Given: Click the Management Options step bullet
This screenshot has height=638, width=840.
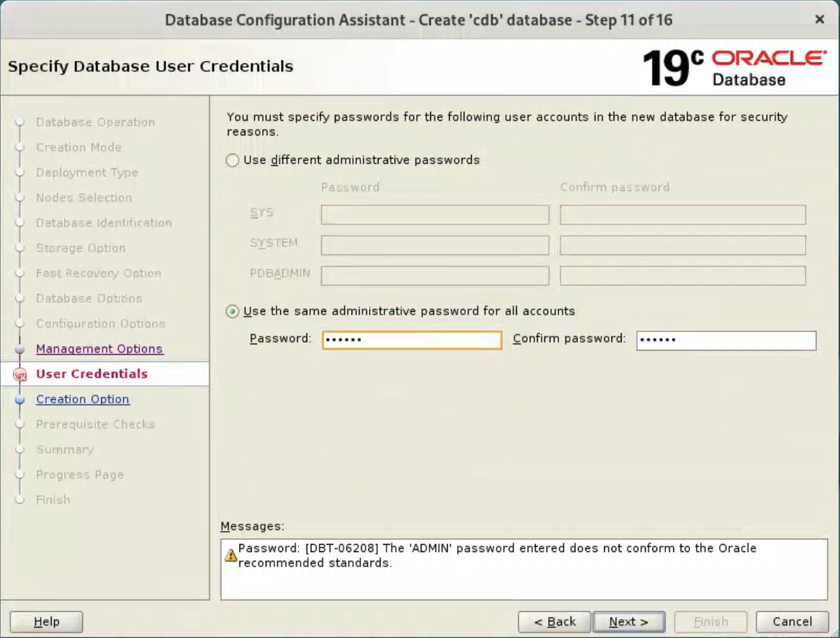Looking at the screenshot, I should point(20,350).
